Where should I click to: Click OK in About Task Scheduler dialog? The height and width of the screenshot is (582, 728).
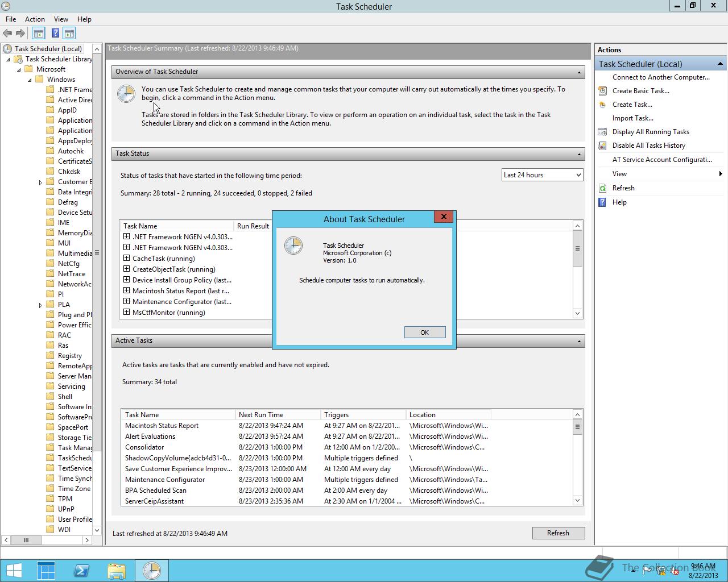click(425, 332)
